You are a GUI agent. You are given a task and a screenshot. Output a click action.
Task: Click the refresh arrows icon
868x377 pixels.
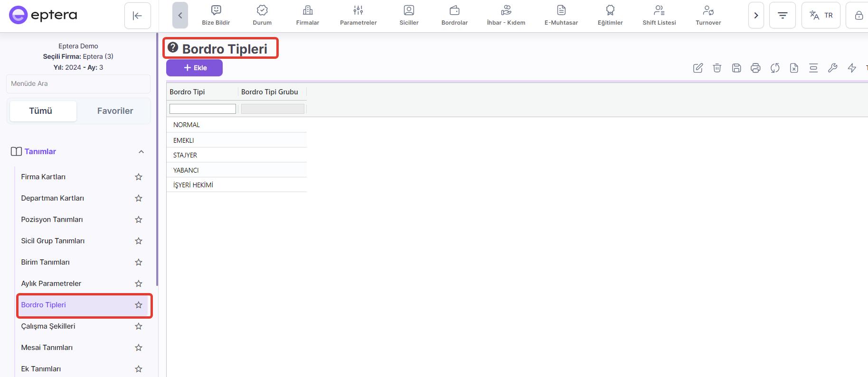pos(775,68)
